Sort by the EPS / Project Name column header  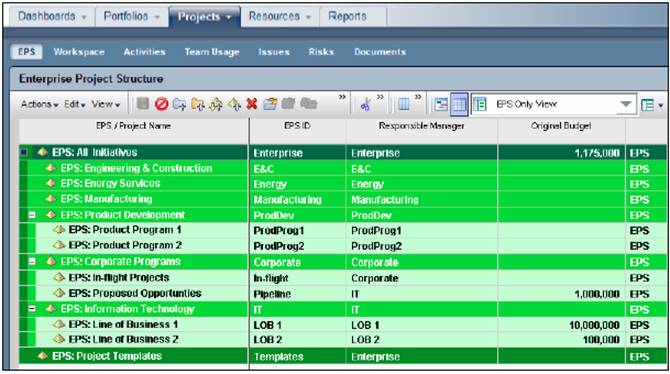[134, 131]
